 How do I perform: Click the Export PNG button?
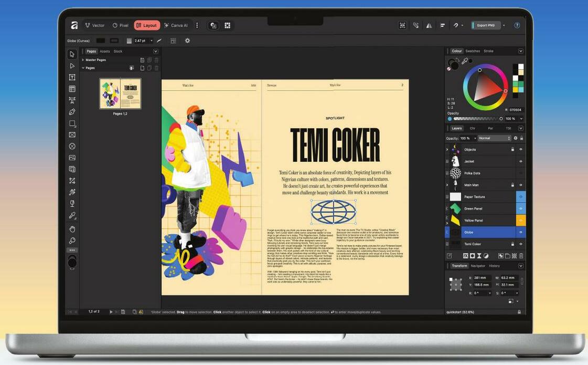coord(485,26)
